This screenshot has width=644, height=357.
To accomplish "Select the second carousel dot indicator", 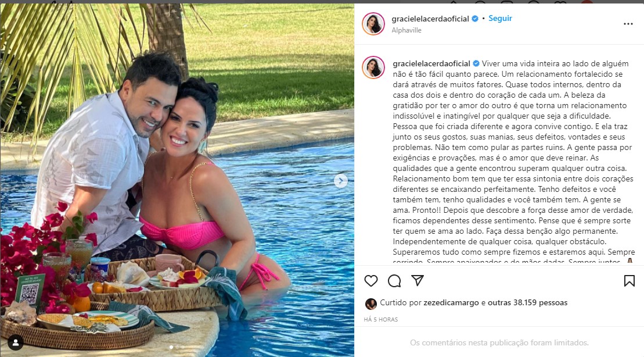I will coord(177,347).
